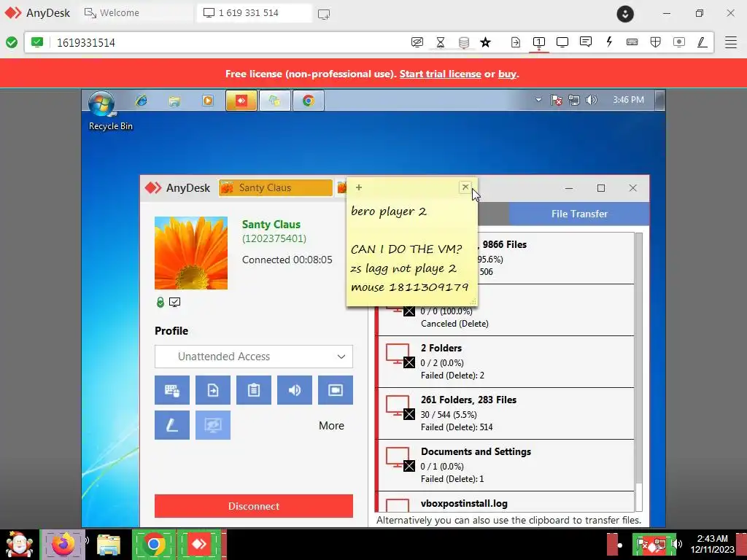Click the database stack icon in toolbar

point(463,42)
